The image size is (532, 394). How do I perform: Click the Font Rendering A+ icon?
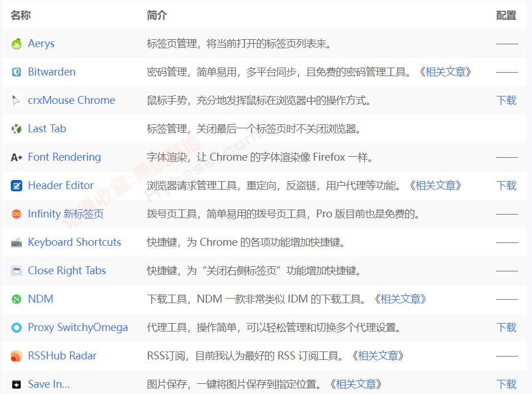[x=16, y=157]
